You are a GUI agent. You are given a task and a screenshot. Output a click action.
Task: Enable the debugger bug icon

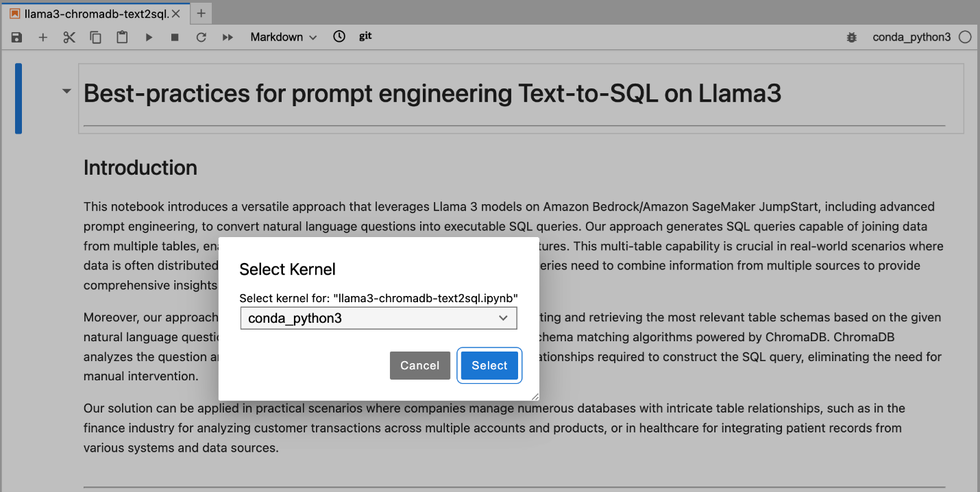(852, 38)
